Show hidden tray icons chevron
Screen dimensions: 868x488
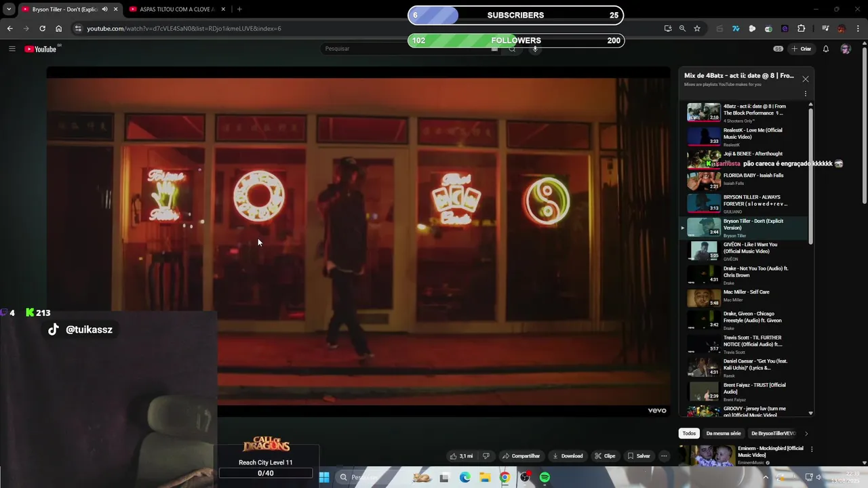tap(766, 477)
